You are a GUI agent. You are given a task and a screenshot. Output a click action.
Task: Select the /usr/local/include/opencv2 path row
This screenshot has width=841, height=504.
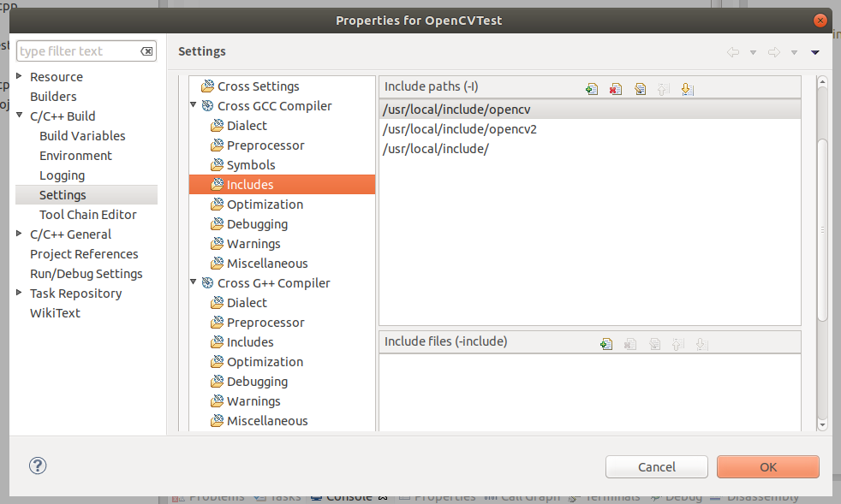click(x=590, y=129)
